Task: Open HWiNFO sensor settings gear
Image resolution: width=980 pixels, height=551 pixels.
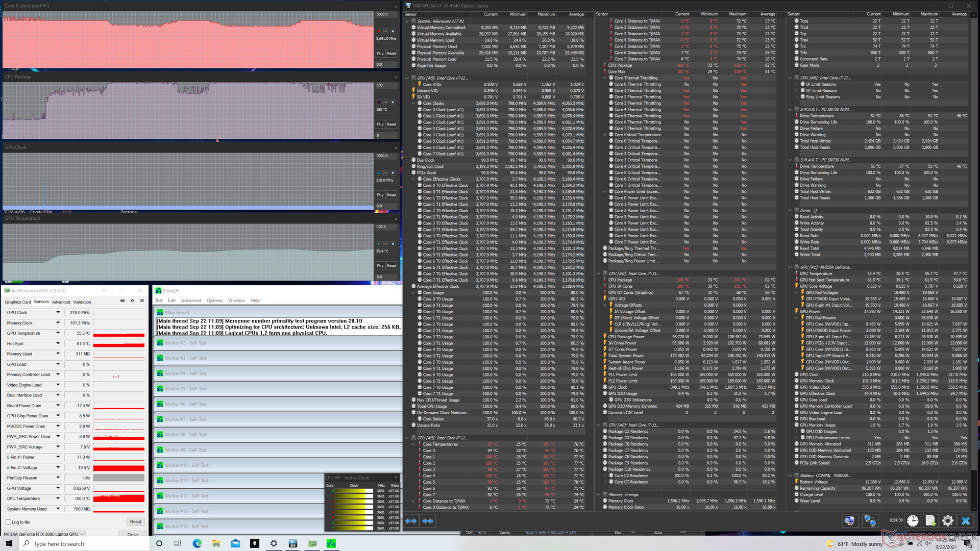Action: coord(948,521)
